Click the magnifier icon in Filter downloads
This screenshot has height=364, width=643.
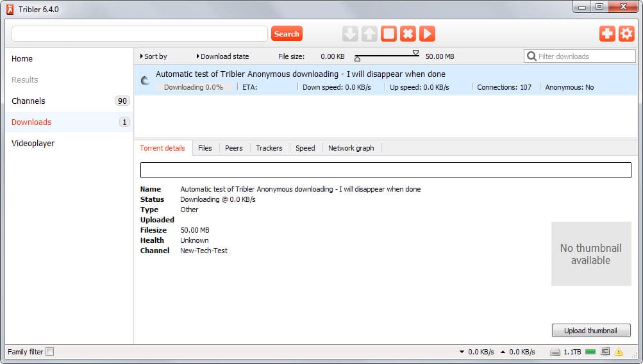pos(531,56)
